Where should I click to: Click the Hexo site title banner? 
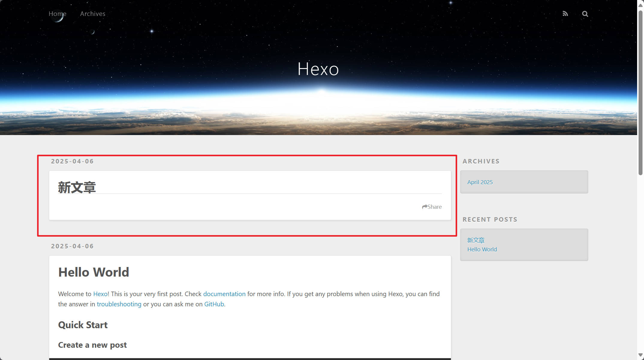click(x=318, y=69)
